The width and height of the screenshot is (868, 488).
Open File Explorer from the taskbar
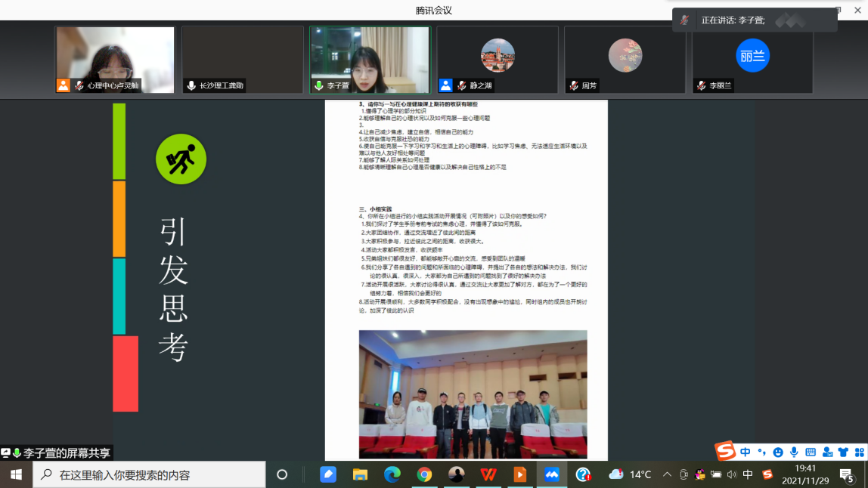click(x=360, y=474)
